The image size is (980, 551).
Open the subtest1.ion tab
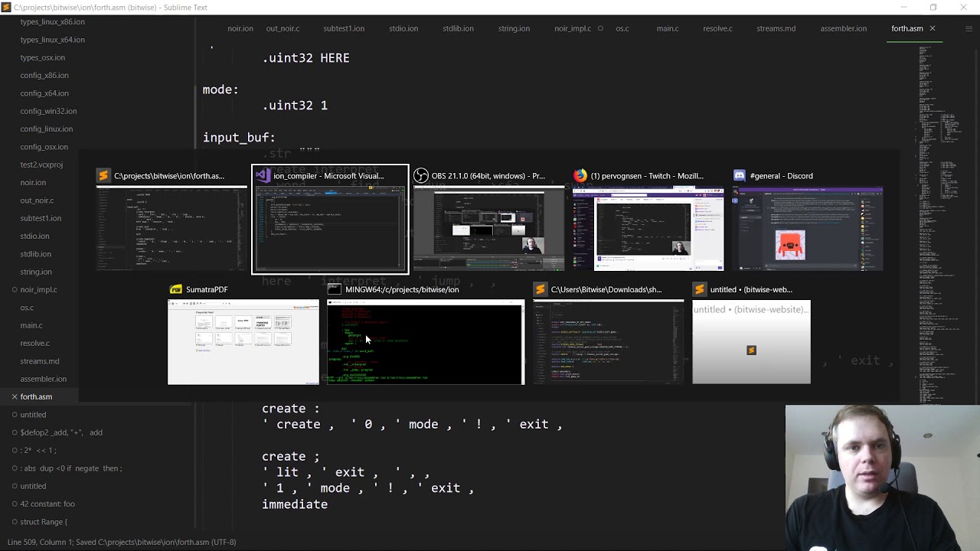click(344, 28)
